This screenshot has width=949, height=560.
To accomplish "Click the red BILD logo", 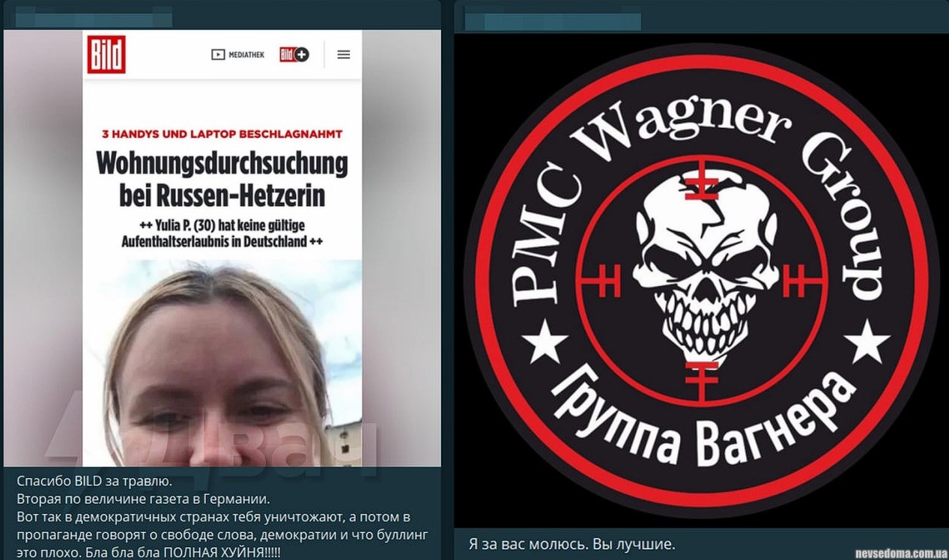I will 106,55.
